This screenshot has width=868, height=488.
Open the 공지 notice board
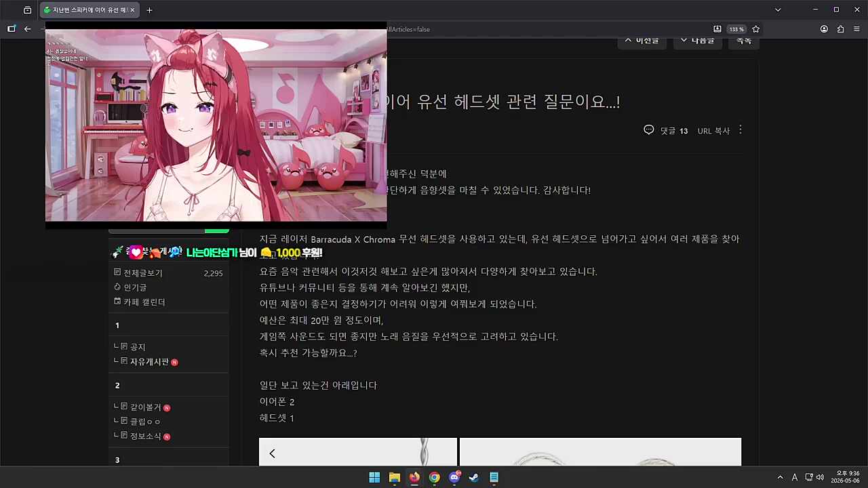[x=138, y=347]
